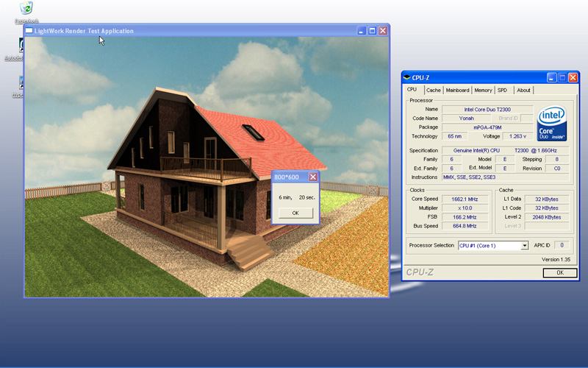Open the About tab in CPU-Z
Screen dimensions: 588x368
(x=523, y=90)
